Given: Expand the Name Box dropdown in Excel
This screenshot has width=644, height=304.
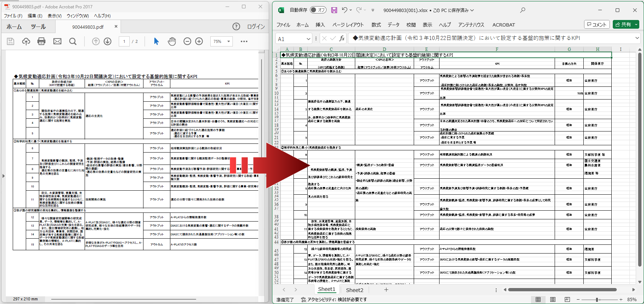Looking at the screenshot, I should click(x=308, y=38).
